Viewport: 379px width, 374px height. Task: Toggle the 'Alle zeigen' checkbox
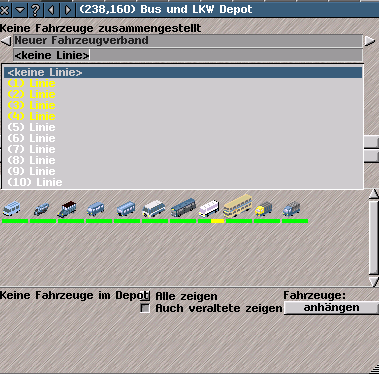tap(146, 296)
